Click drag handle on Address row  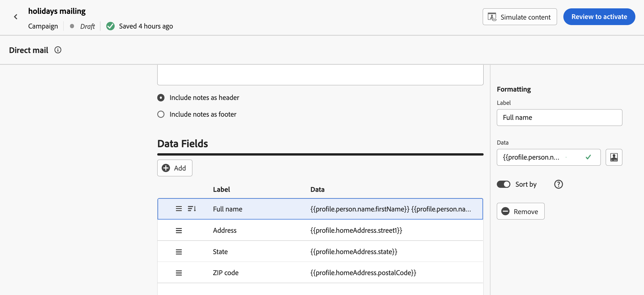179,230
